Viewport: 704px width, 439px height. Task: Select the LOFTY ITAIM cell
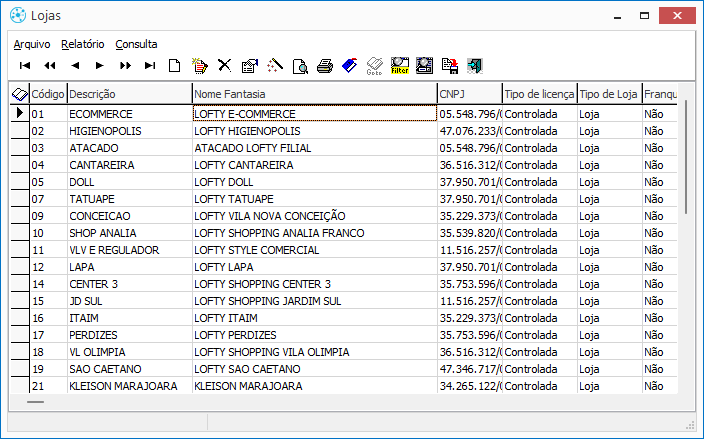point(315,318)
